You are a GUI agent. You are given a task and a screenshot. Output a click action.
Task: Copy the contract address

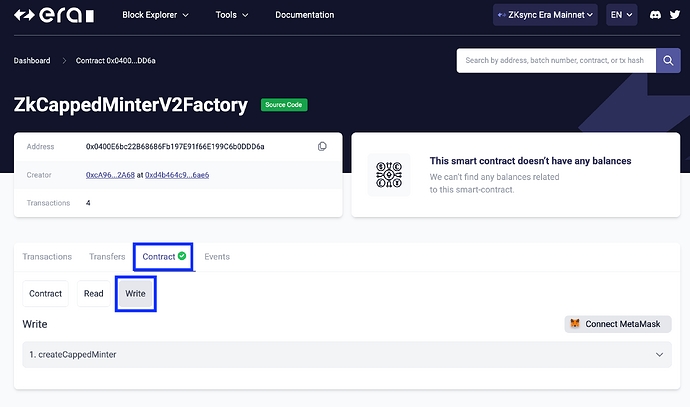(x=322, y=147)
